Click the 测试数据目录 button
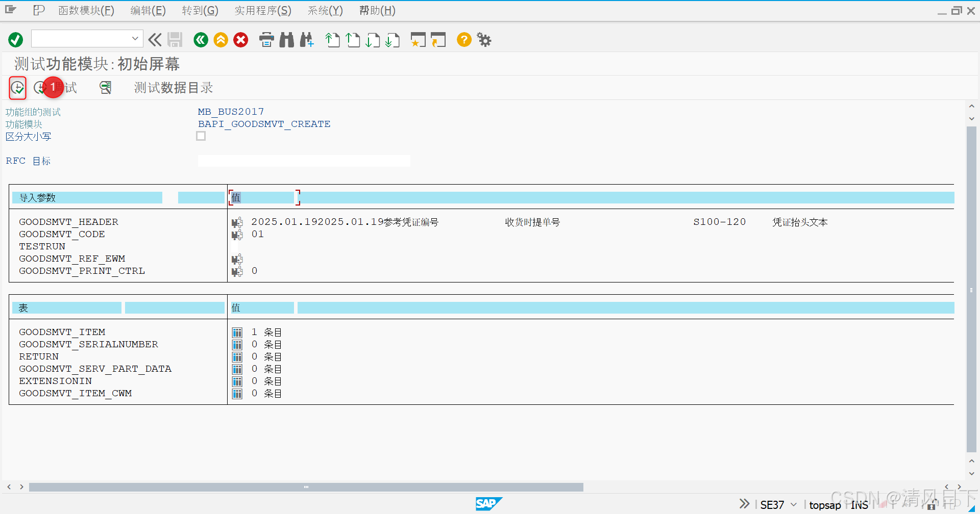The image size is (980, 514). (173, 87)
